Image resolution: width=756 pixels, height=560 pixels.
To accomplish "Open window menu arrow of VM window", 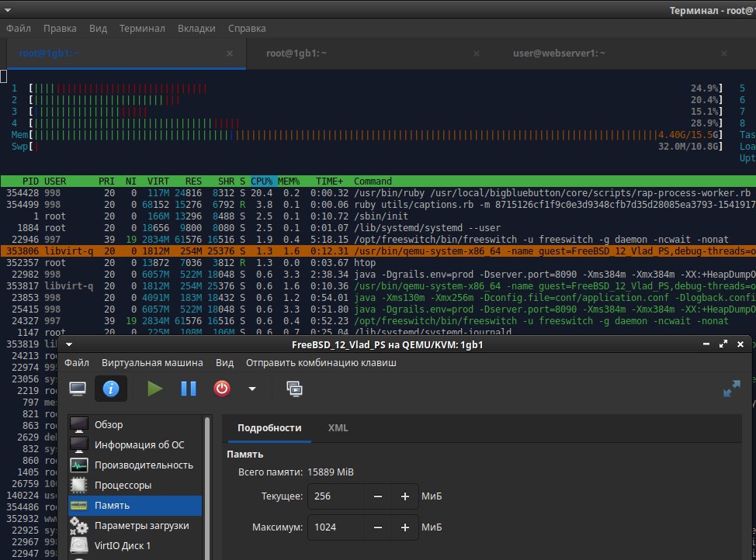I will [x=69, y=344].
